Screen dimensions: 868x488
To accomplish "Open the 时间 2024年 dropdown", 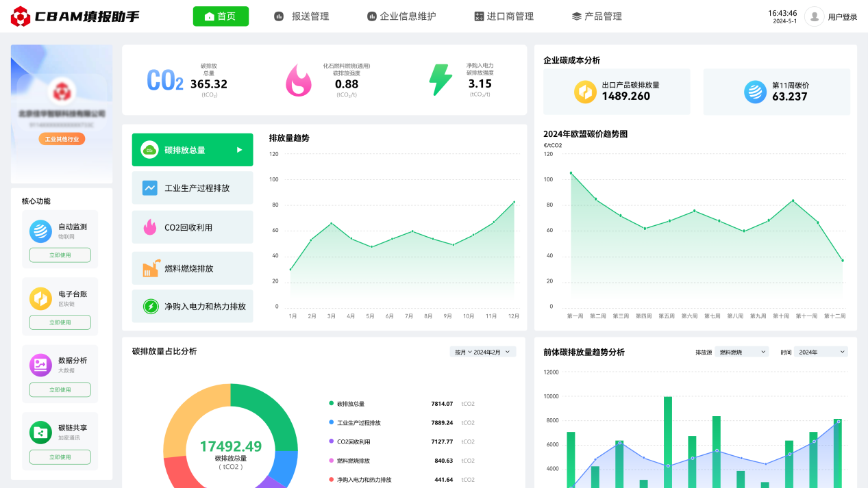I will pyautogui.click(x=820, y=352).
